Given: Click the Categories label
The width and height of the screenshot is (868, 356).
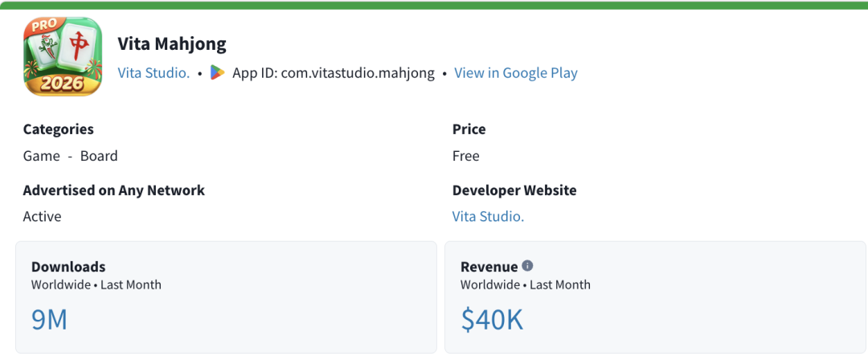Looking at the screenshot, I should [58, 129].
